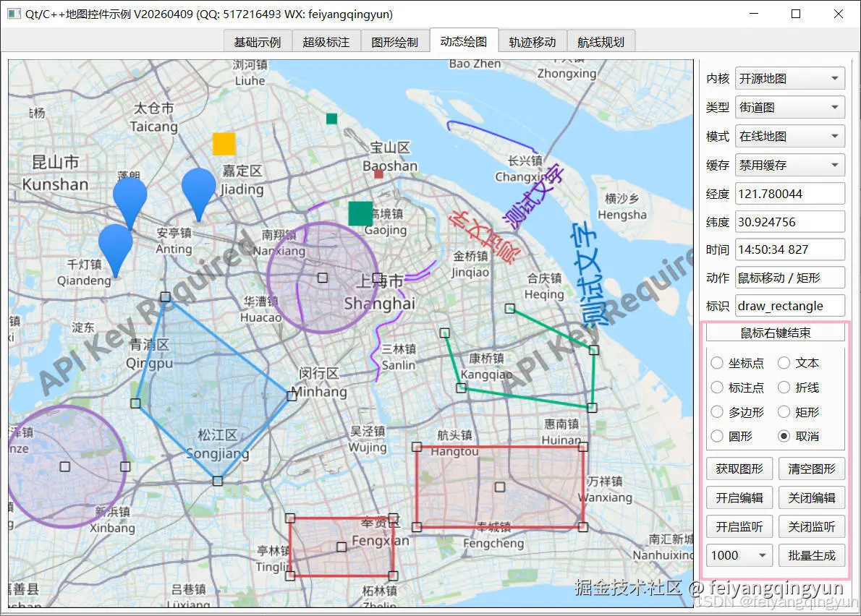Click center handle of the Fengxian red rectangle
The width and height of the screenshot is (861, 616).
pos(342,547)
